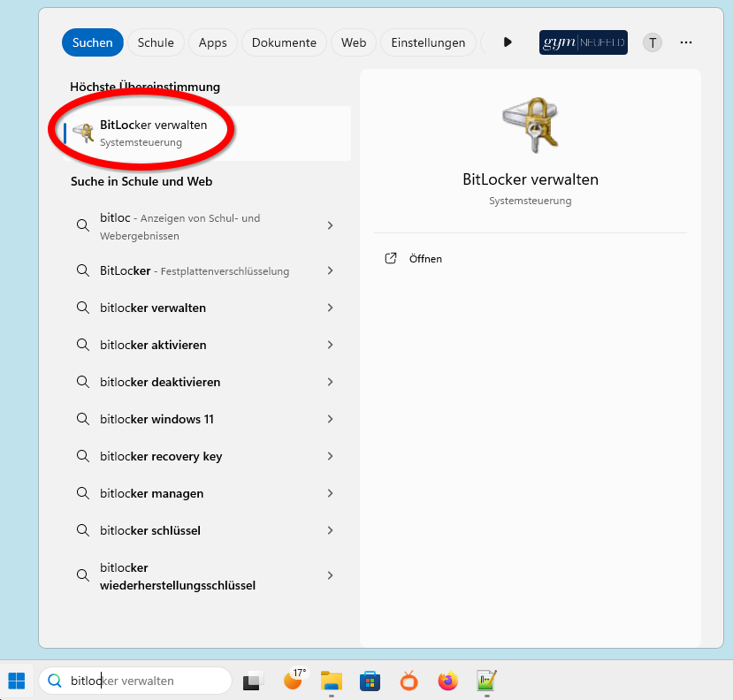The height and width of the screenshot is (700, 733).
Task: Switch to the Einstellungen tab
Action: click(428, 42)
